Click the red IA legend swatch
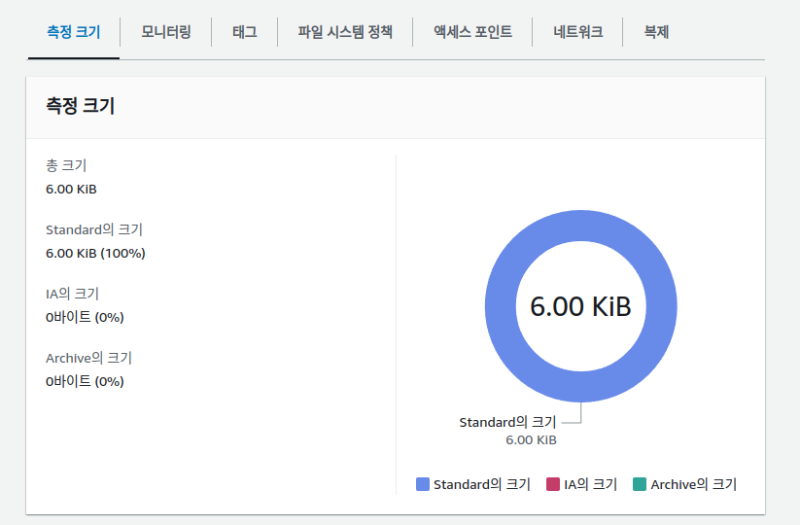This screenshot has width=800, height=525. point(552,484)
